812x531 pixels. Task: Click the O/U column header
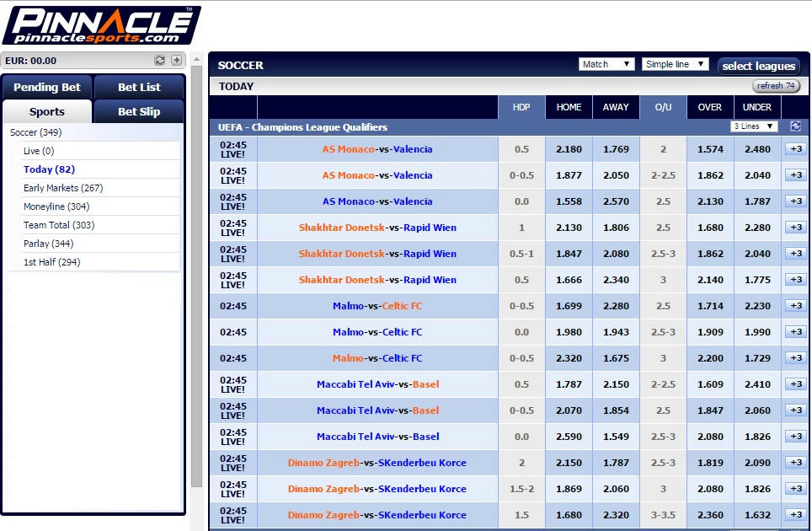pos(664,107)
